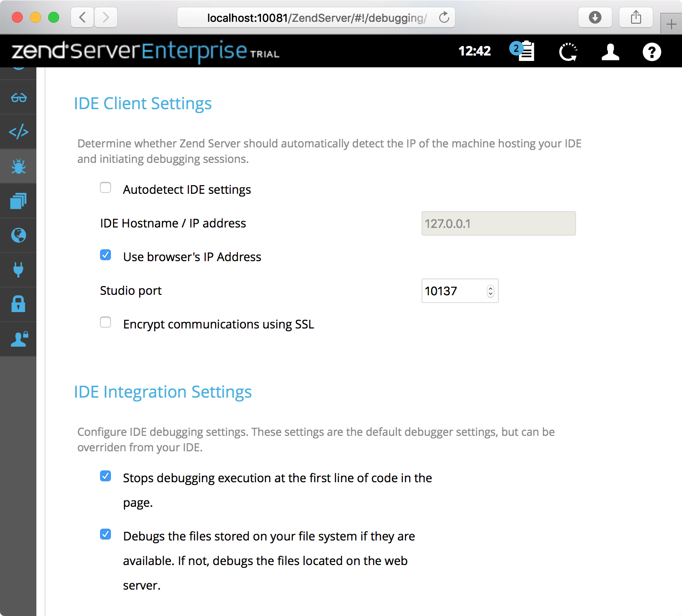Open the glasses monitoring icon in sidebar
The height and width of the screenshot is (616, 682).
pos(19,97)
